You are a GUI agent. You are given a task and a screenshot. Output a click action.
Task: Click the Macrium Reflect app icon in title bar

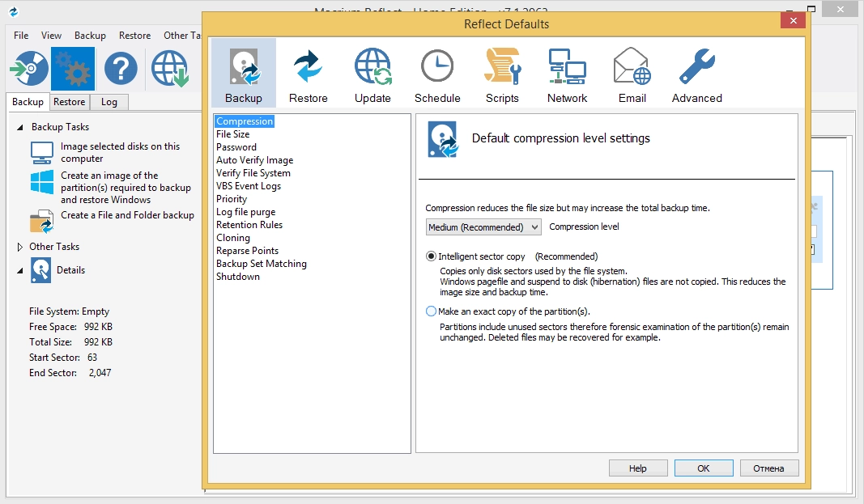coord(13,11)
